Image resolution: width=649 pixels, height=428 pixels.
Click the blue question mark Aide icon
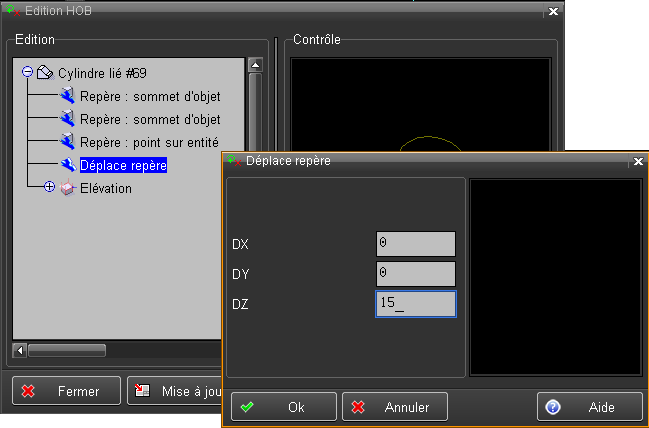552,407
